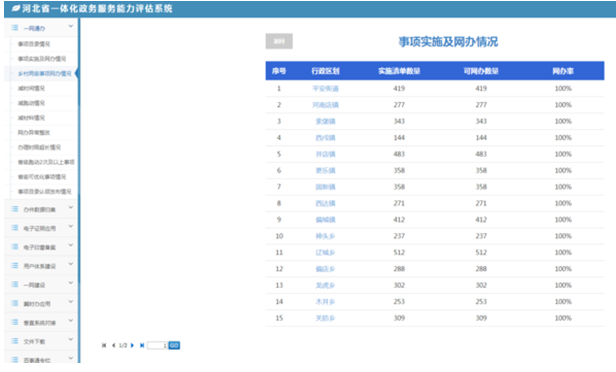Expand the 冀时办应用 section chevron
Image resolution: width=616 pixels, height=372 pixels.
tap(71, 301)
